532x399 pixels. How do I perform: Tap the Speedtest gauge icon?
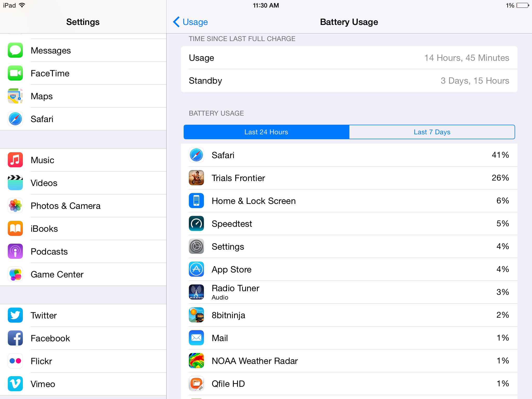[x=196, y=224]
